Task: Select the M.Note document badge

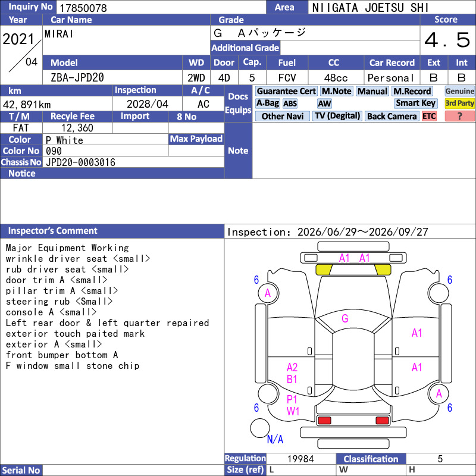Action: point(336,91)
